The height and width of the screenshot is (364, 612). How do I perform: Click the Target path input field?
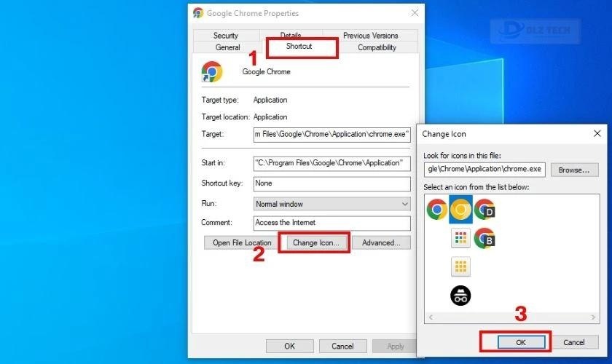pos(331,134)
